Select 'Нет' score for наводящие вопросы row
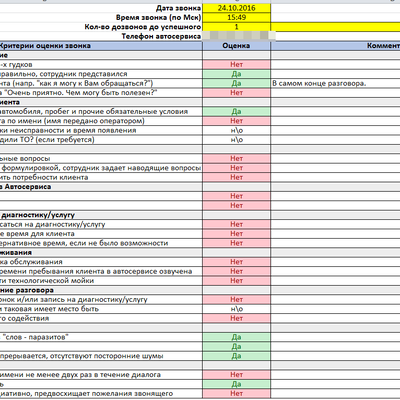 pyautogui.click(x=236, y=168)
